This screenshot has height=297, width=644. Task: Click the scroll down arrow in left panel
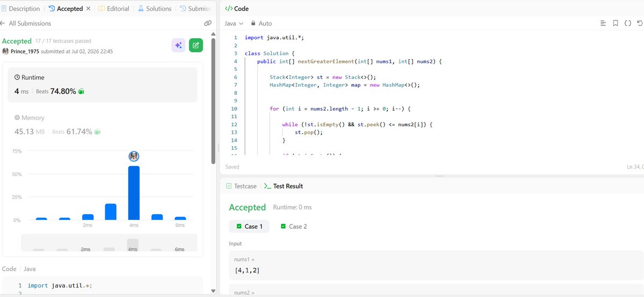click(x=213, y=291)
